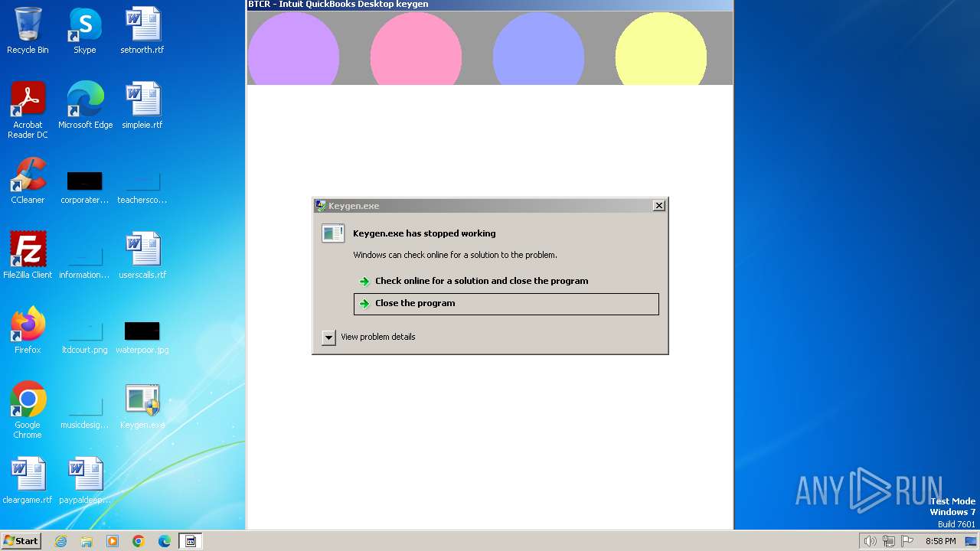The height and width of the screenshot is (551, 980).
Task: Open setnorth.rtf document icon
Action: coord(142,31)
